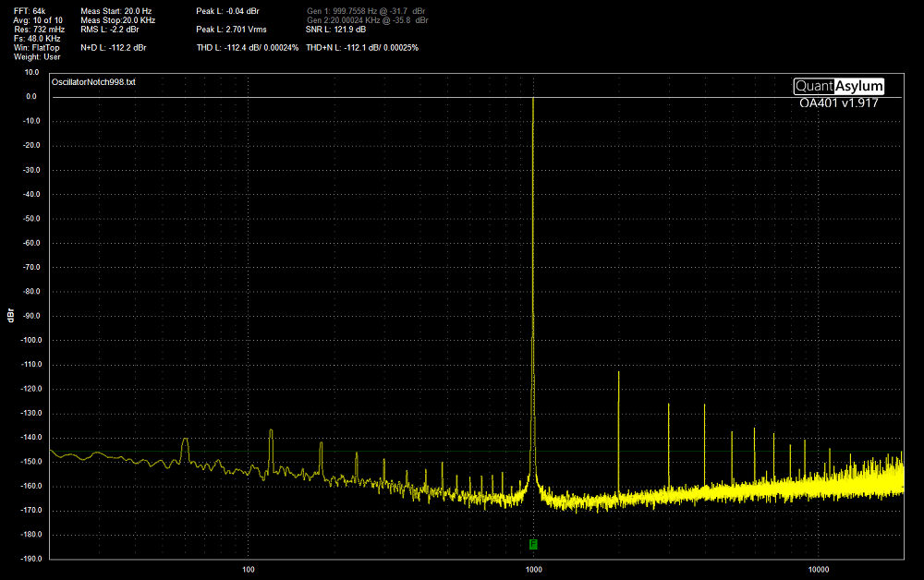Select the OscillatorNotch998.txt trace label

point(94,82)
